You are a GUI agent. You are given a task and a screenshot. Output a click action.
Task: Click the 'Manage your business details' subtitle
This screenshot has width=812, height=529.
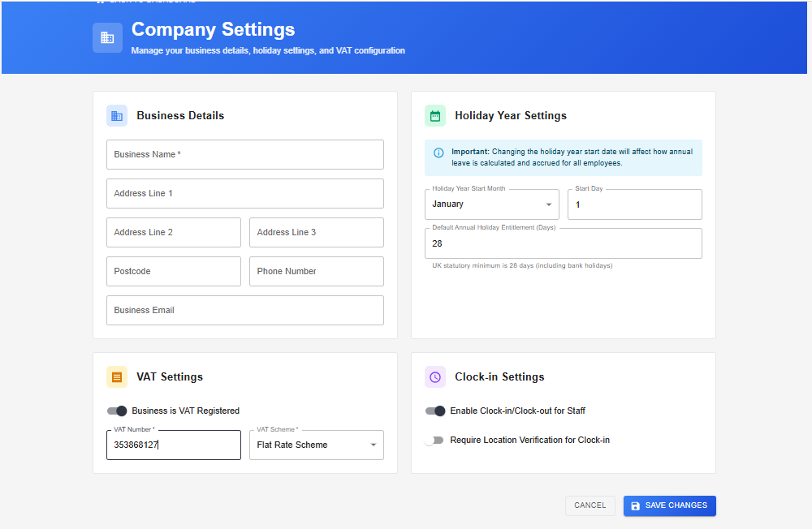point(268,51)
